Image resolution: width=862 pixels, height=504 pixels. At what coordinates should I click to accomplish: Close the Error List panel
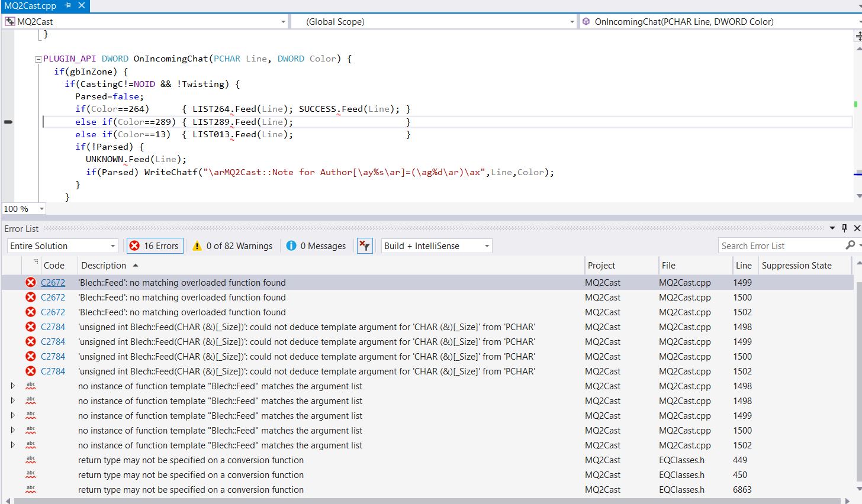[857, 228]
